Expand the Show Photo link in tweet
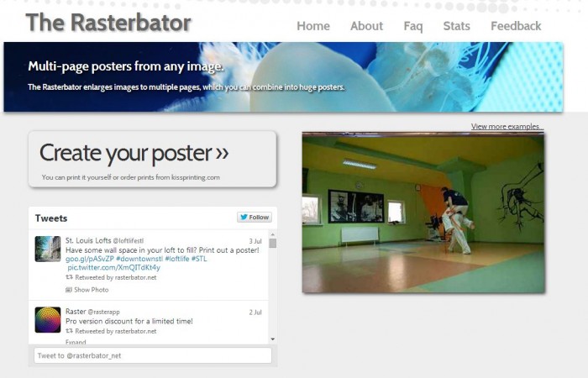Viewport: 588px width, 378px height. [91, 290]
